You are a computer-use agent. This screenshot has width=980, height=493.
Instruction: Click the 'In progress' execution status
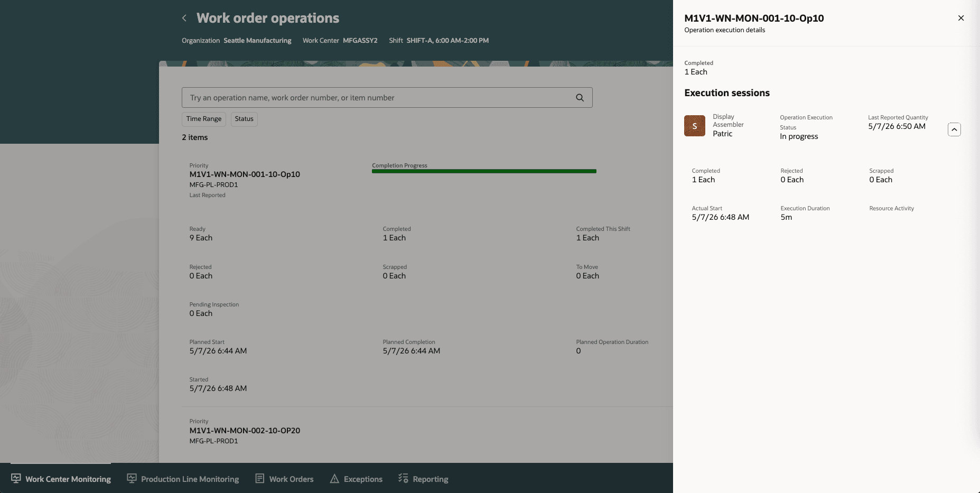click(x=799, y=136)
